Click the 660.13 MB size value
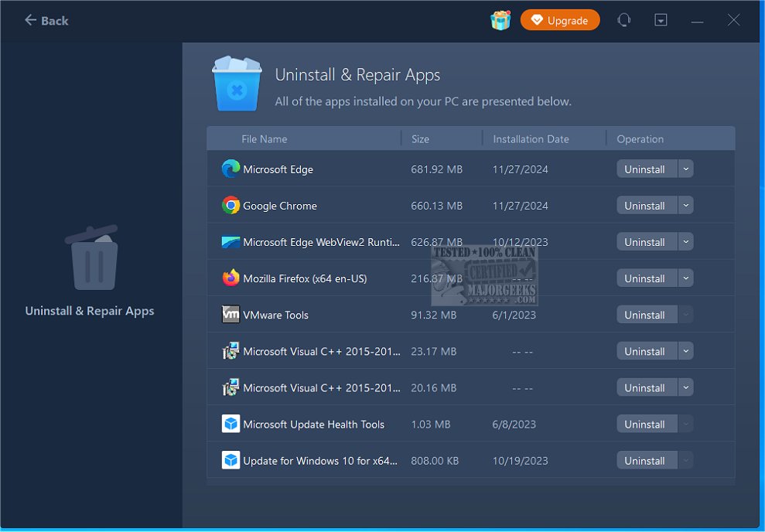The height and width of the screenshot is (532, 765). (437, 206)
